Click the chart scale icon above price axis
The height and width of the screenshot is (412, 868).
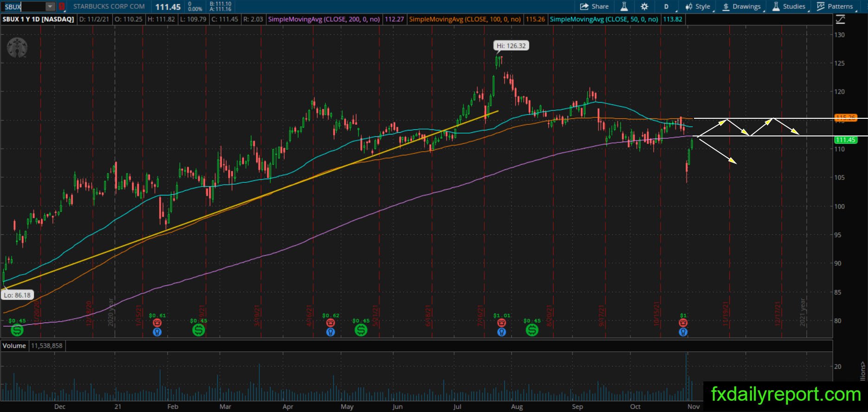840,19
